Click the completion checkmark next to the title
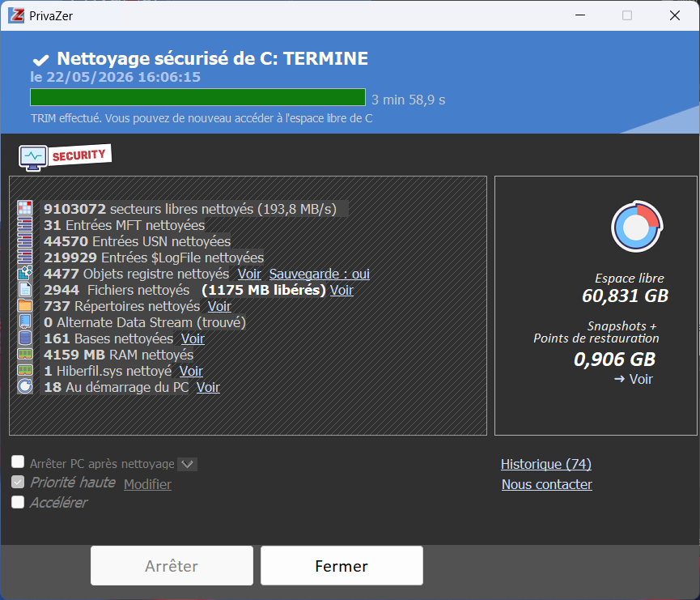Viewport: 700px width, 600px height. pyautogui.click(x=40, y=59)
